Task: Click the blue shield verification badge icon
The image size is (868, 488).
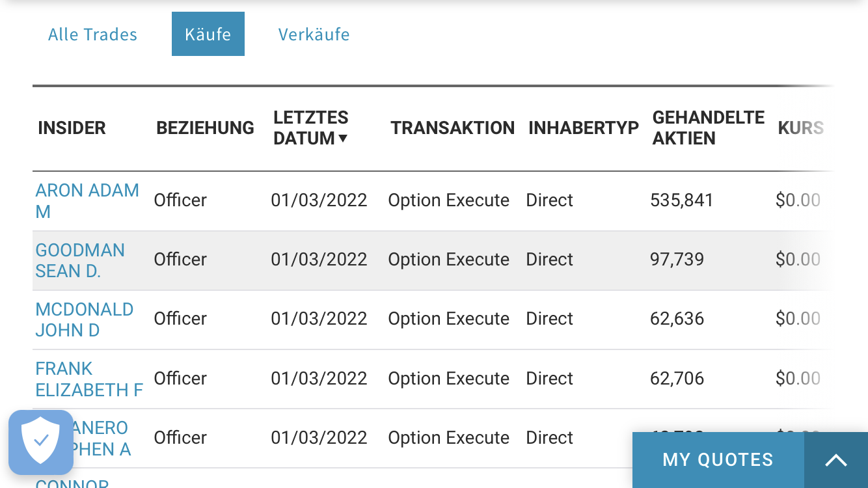Action: coord(41,442)
